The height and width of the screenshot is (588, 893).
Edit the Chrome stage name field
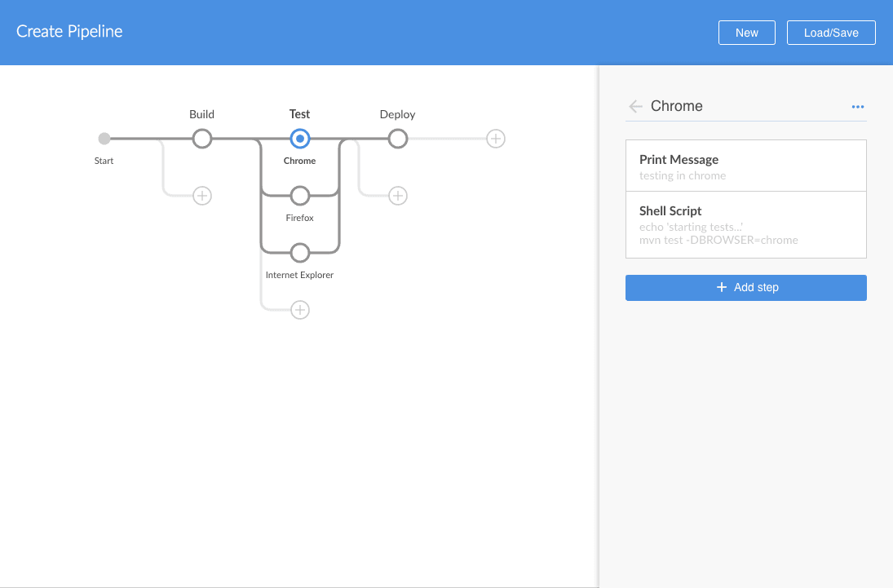tap(742, 106)
